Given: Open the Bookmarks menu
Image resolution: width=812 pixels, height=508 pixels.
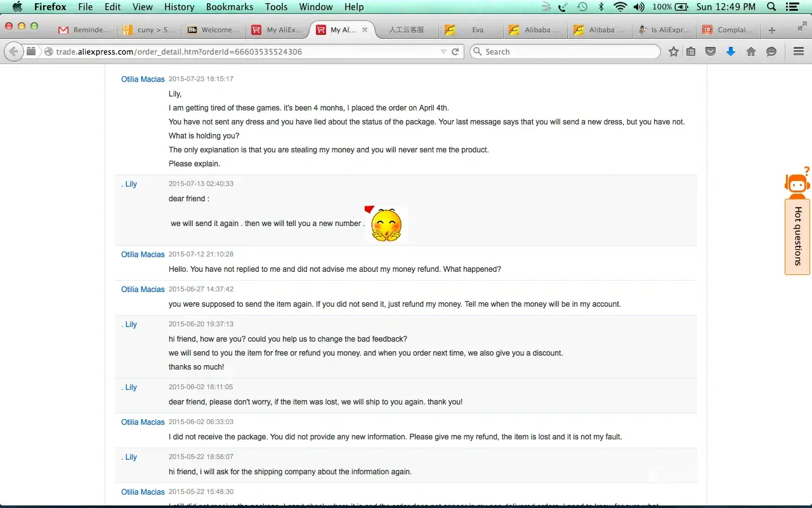Looking at the screenshot, I should pos(229,7).
